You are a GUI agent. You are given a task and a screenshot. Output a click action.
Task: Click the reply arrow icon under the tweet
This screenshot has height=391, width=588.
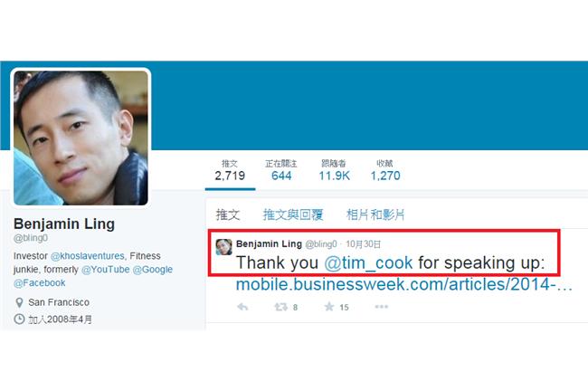242,308
